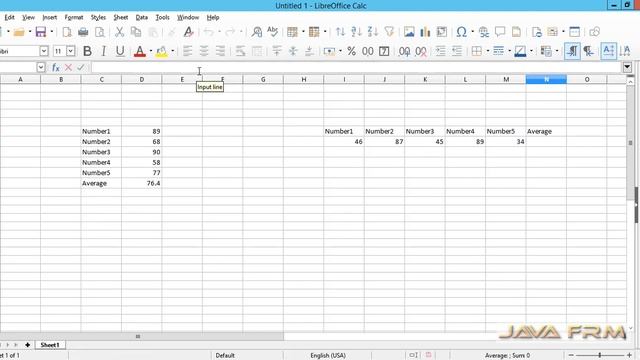This screenshot has height=360, width=640.
Task: Open conditional formatting dropdown arrow
Action: (x=557, y=51)
